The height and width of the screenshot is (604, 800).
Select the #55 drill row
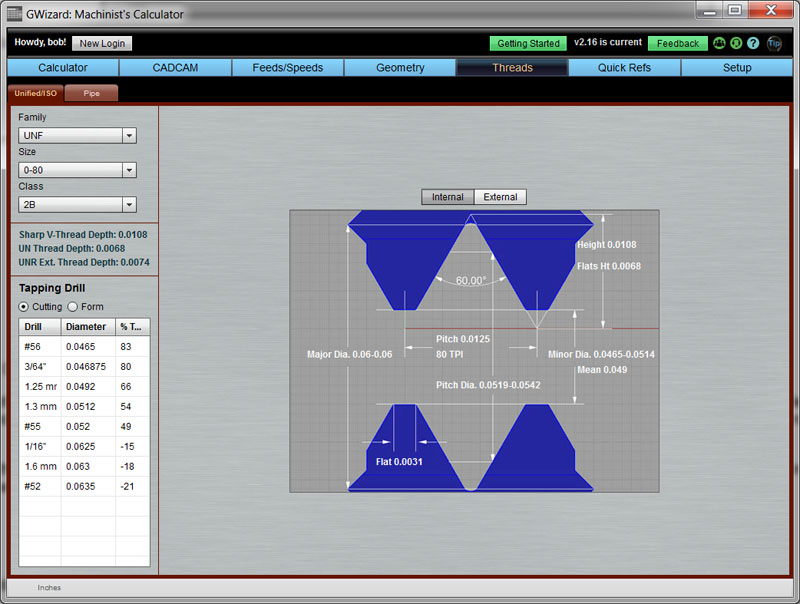84,426
